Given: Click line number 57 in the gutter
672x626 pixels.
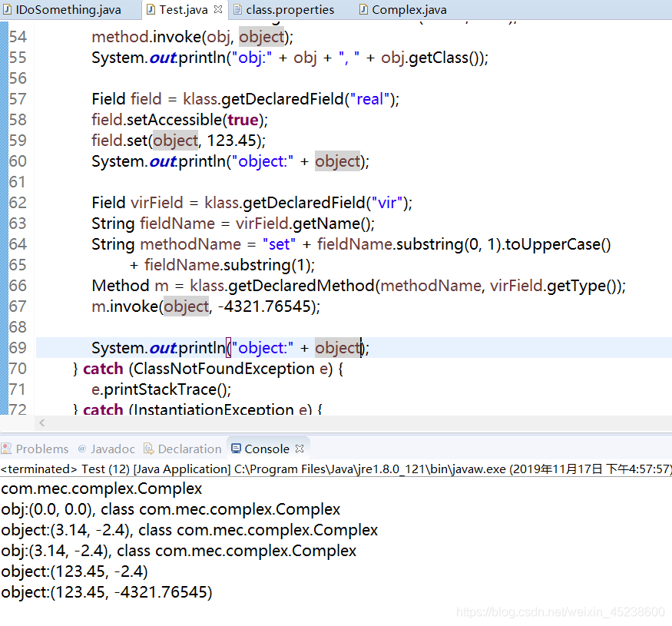Looking at the screenshot, I should tap(18, 99).
